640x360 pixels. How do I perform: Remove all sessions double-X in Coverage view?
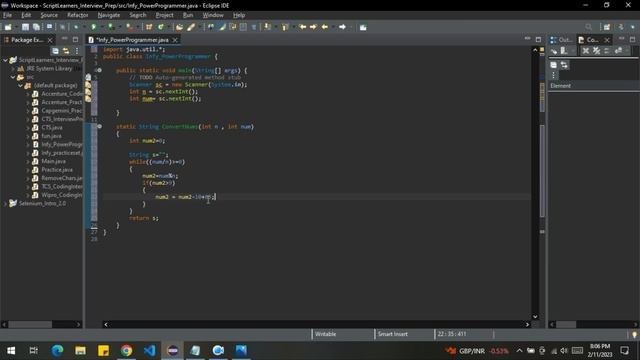tap(596, 51)
